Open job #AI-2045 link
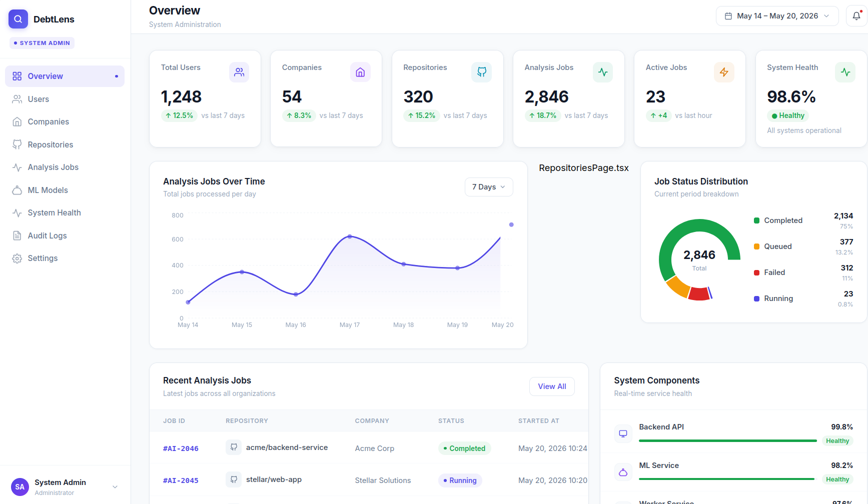This screenshot has height=504, width=868. point(181,480)
